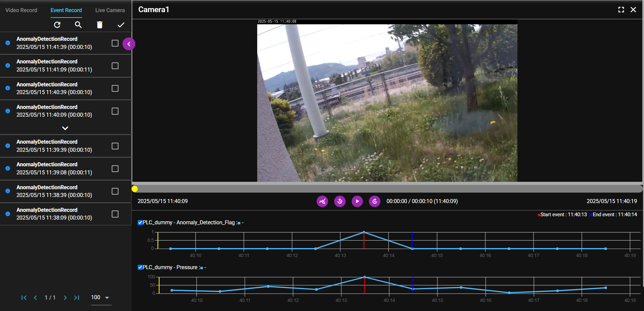This screenshot has width=644, height=311.
Task: Collapse the event list side panel
Action: (129, 44)
